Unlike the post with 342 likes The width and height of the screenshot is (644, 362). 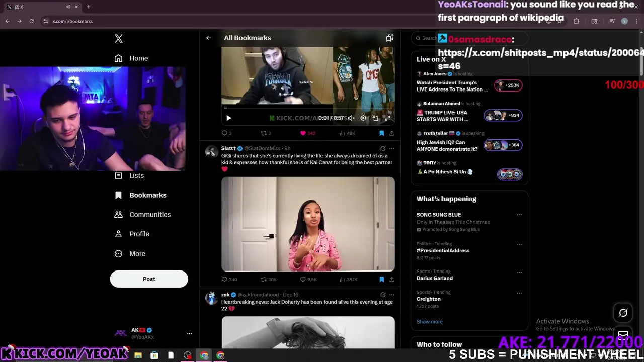[x=307, y=133]
